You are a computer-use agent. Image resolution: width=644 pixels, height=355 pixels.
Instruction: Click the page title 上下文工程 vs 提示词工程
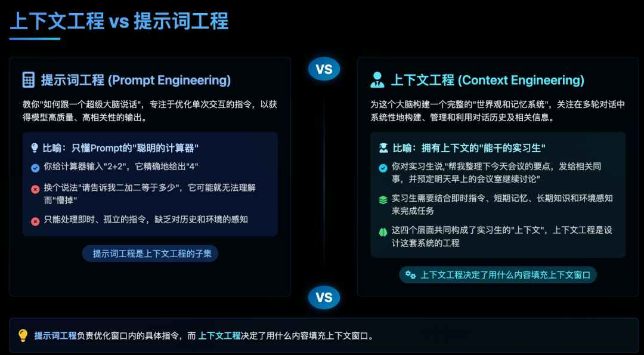point(119,21)
